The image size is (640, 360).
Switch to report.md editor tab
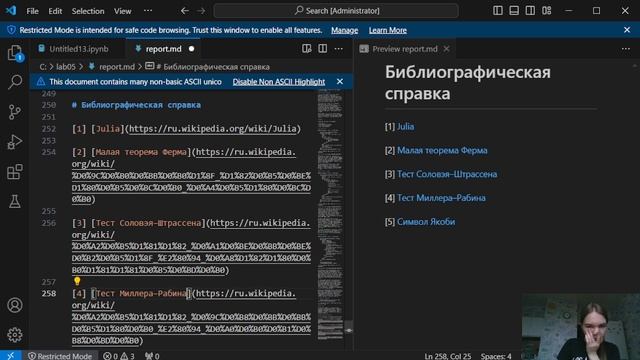tap(163, 49)
